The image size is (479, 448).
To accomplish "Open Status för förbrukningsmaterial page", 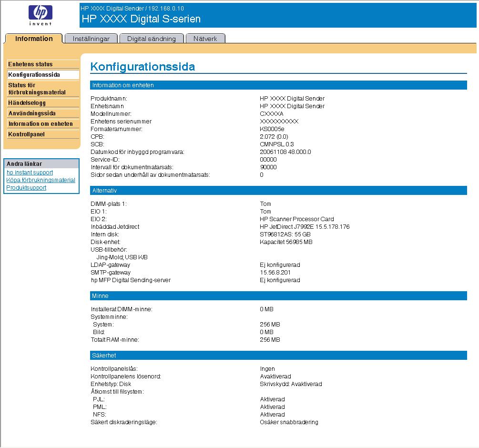I will (43, 89).
